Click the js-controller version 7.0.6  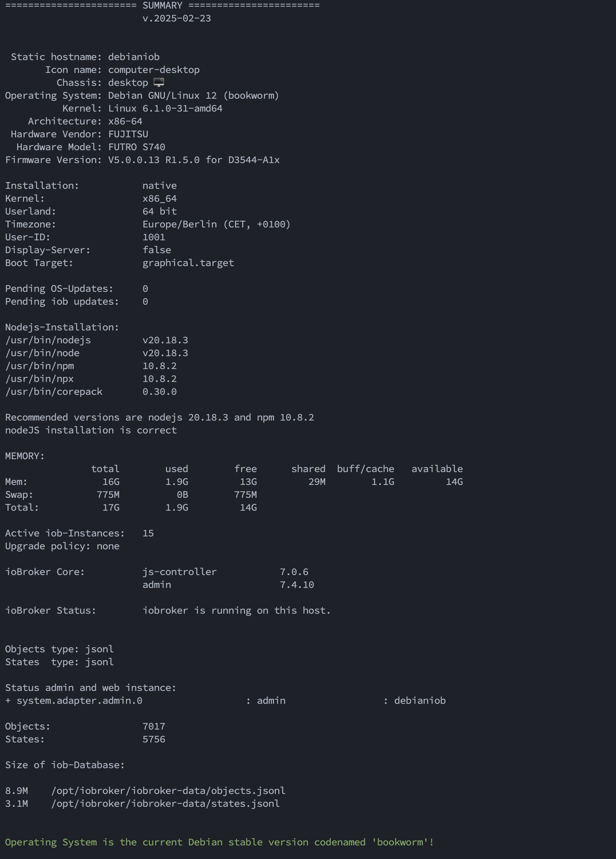click(294, 572)
